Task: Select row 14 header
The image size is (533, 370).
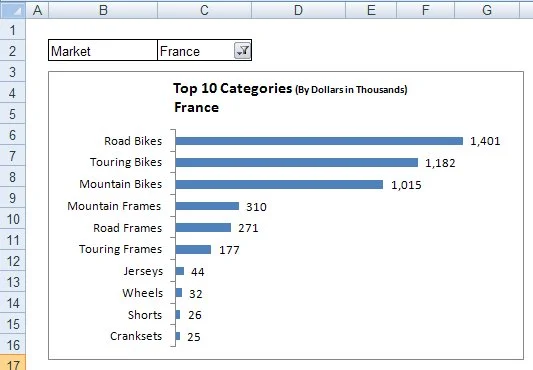Action: coord(13,303)
